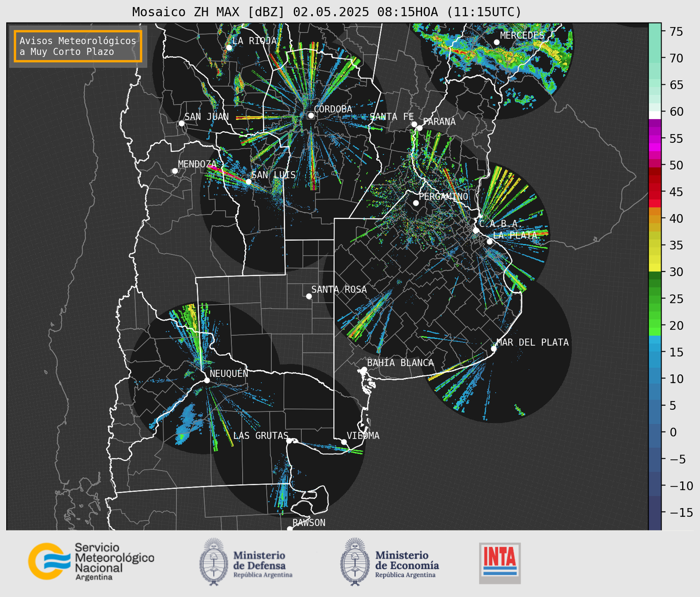This screenshot has height=597, width=700.
Task: Click the green 25 dBZ band in colorbar
Action: point(655,299)
